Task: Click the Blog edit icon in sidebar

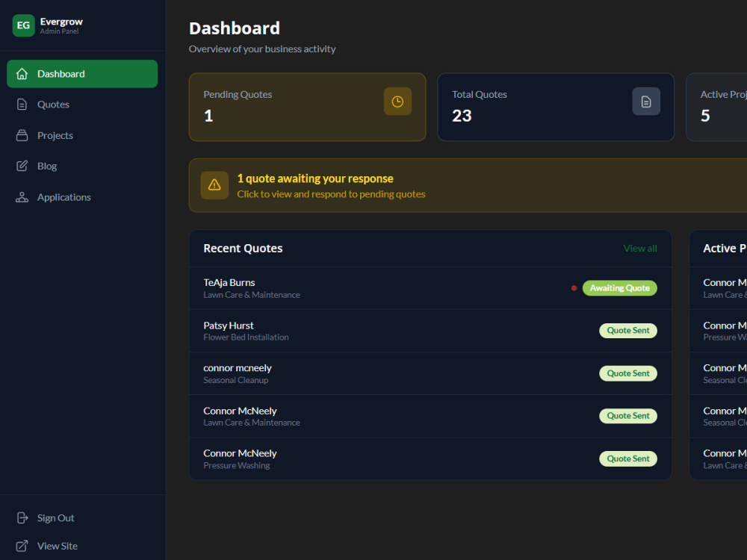Action: point(22,166)
